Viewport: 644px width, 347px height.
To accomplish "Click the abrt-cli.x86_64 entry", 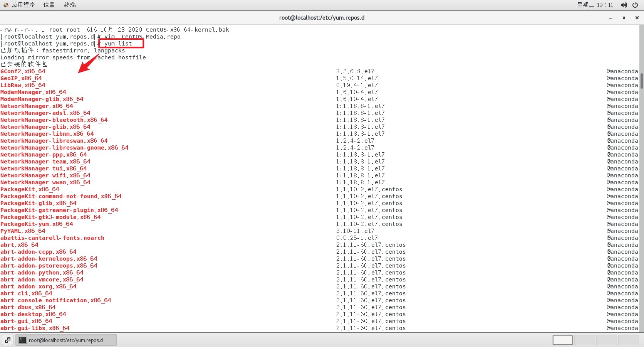I will click(x=26, y=293).
